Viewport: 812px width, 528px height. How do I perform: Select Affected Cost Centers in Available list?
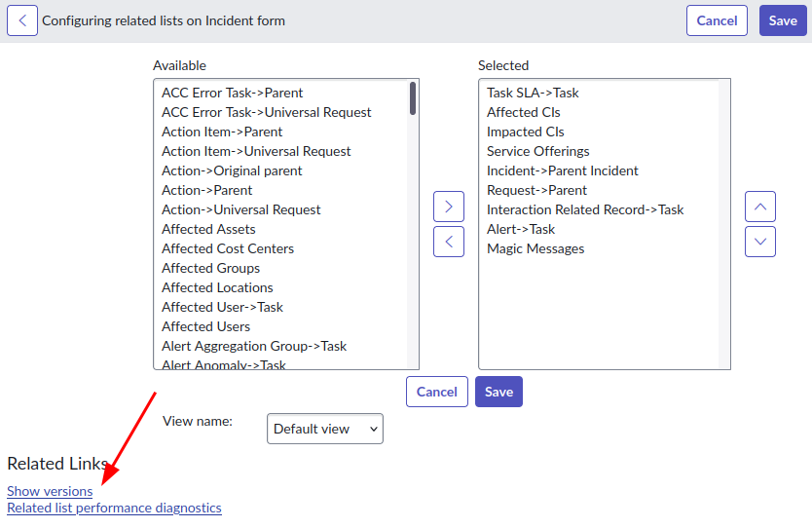click(228, 248)
